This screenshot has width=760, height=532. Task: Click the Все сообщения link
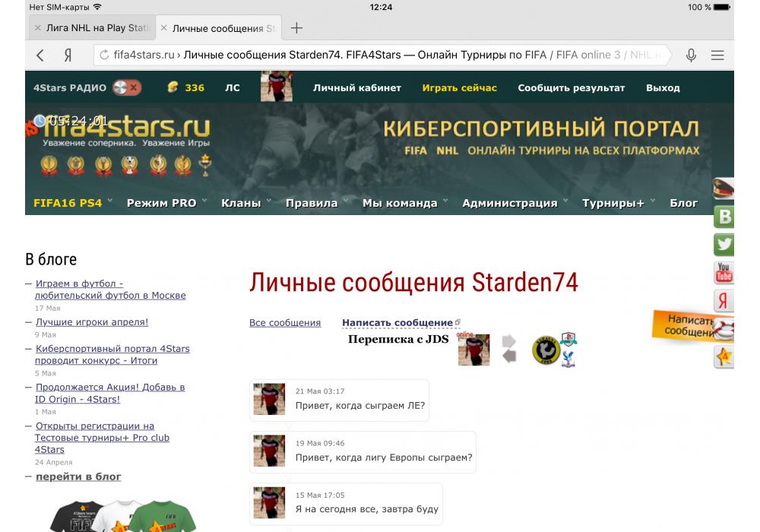click(x=285, y=323)
